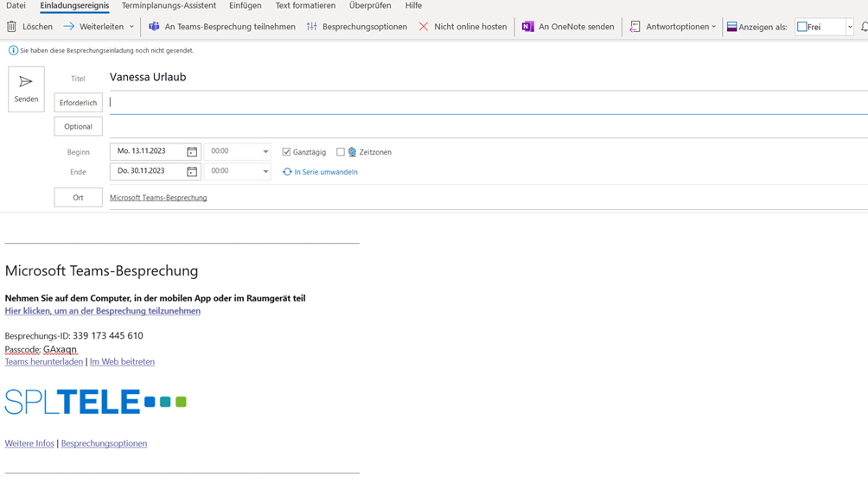
Task: Open the Weiterleiten dropdown arrow
Action: coord(131,27)
